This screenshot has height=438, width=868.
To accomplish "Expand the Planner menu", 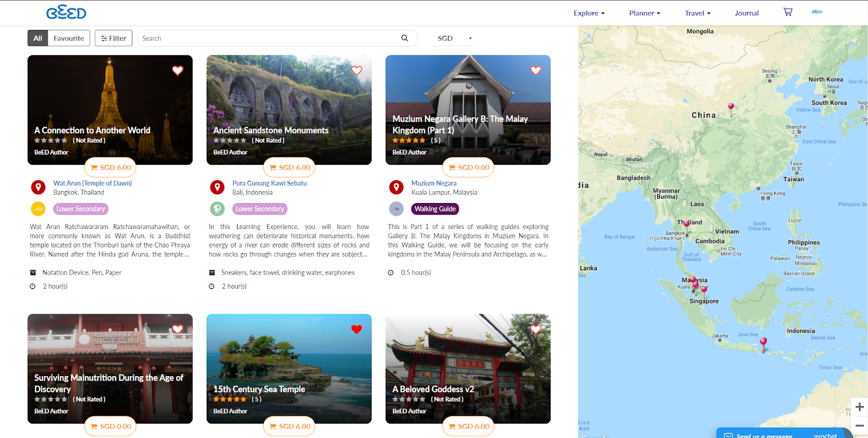I will pos(644,13).
